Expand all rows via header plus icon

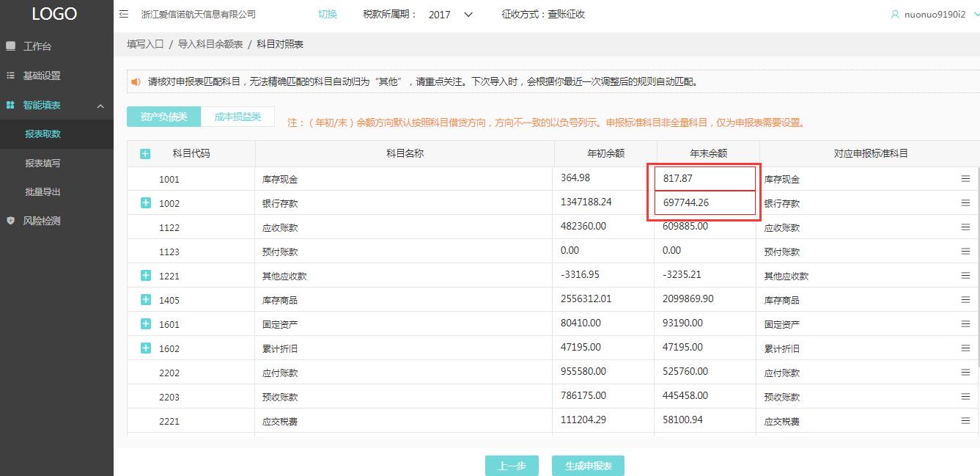pos(145,153)
